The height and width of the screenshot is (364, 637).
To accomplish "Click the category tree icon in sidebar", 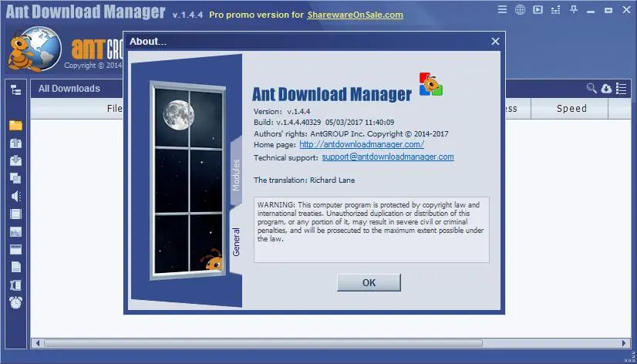I will 16,89.
